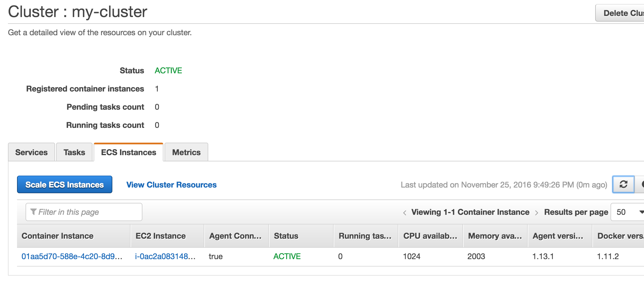Screen dimensions: 644x283
Task: Open View Cluster Resources link
Action: tap(171, 185)
